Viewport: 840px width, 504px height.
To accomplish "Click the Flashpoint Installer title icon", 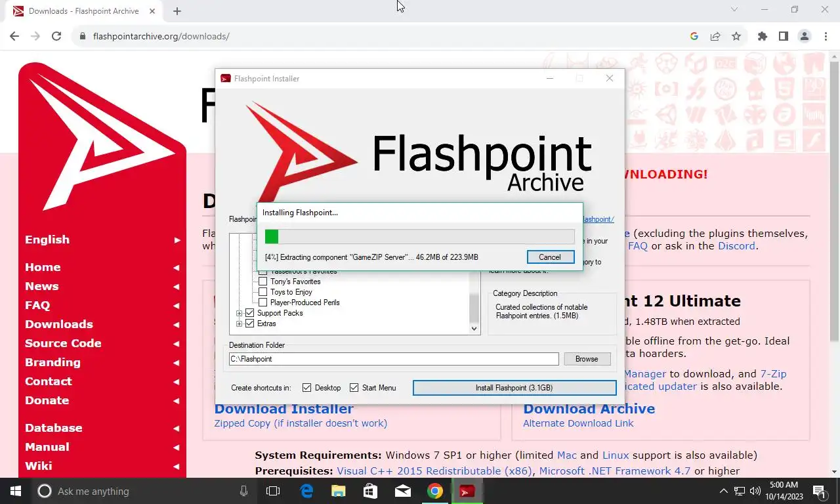I will 226,79.
